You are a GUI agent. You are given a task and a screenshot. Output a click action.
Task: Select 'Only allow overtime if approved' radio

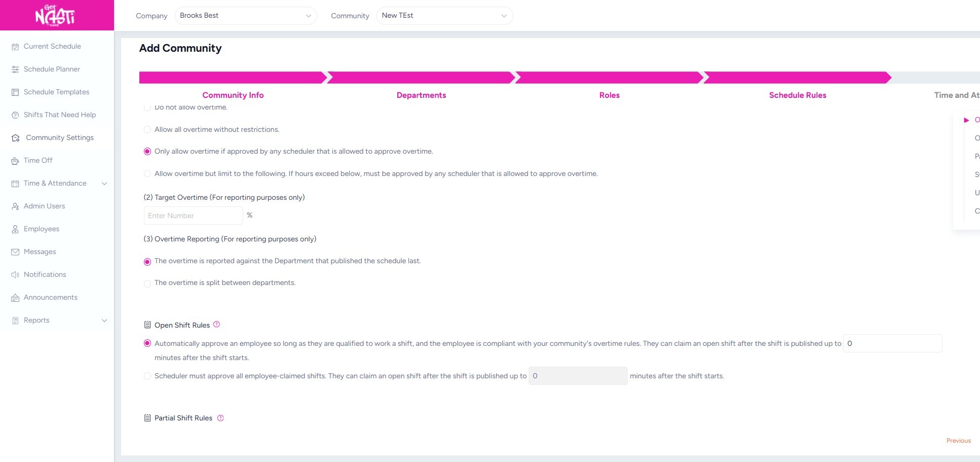click(x=147, y=152)
